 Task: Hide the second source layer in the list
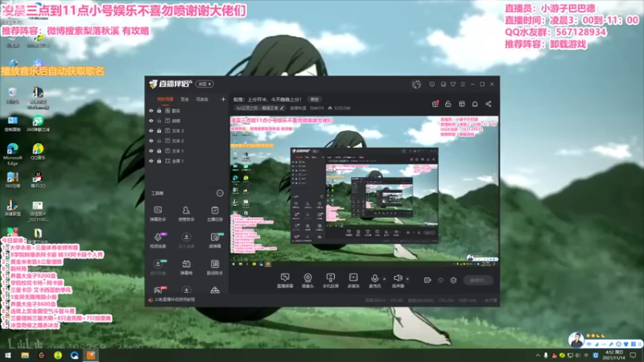151,121
